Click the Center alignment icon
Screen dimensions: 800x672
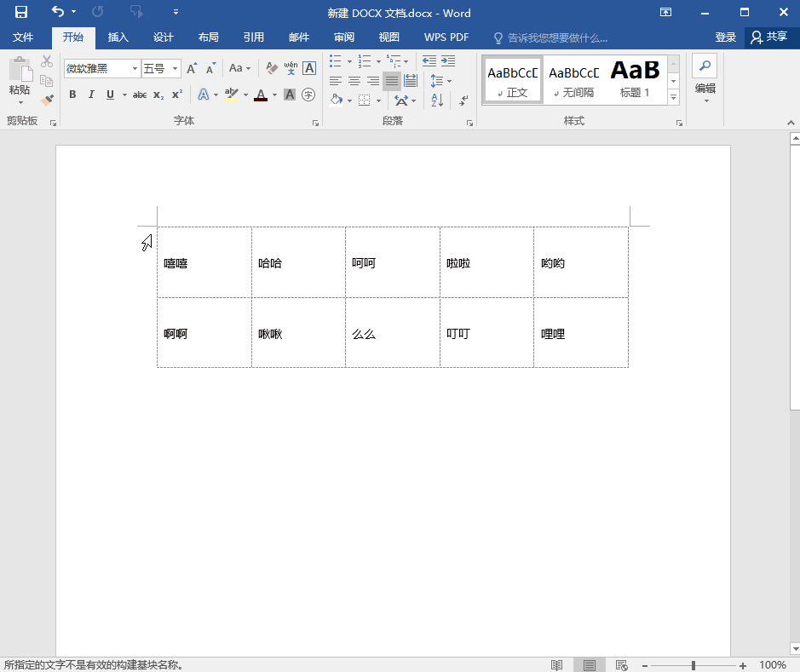354,81
